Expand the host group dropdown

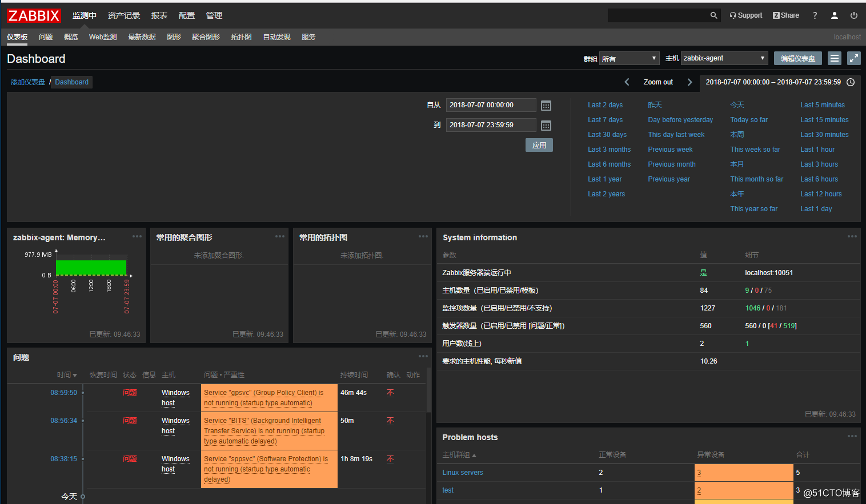click(x=630, y=58)
